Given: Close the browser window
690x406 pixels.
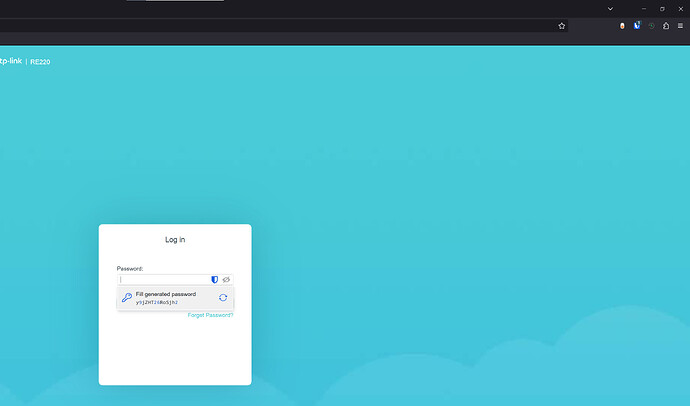Looking at the screenshot, I should 681,9.
